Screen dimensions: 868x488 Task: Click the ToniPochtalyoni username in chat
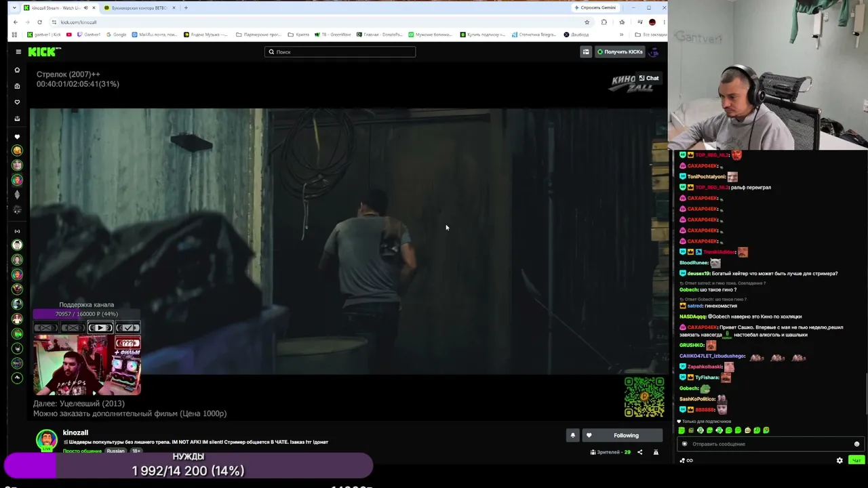(706, 177)
